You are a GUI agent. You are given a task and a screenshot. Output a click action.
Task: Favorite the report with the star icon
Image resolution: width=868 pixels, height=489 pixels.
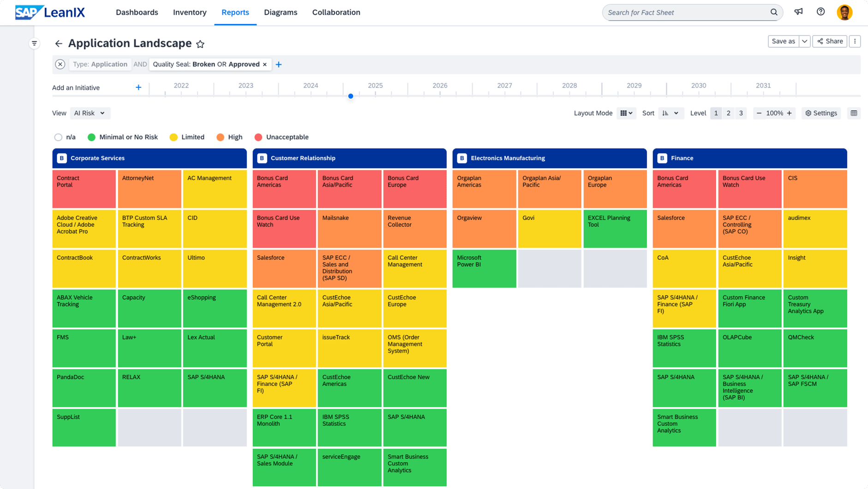coord(200,44)
